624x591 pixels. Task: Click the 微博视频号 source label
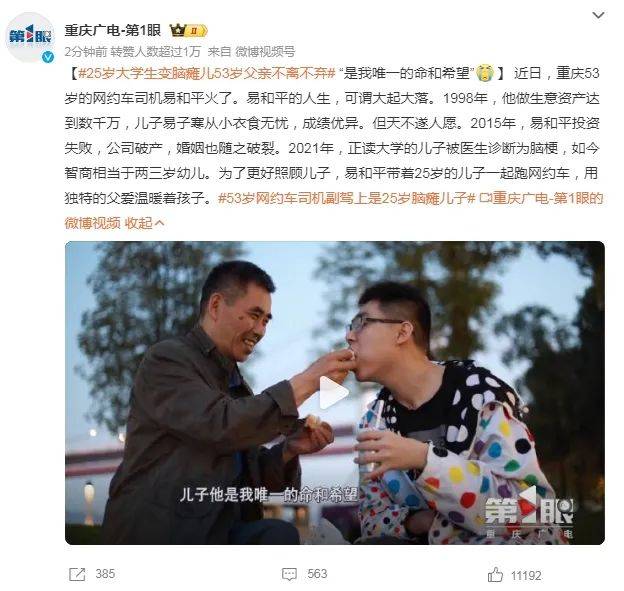point(265,52)
